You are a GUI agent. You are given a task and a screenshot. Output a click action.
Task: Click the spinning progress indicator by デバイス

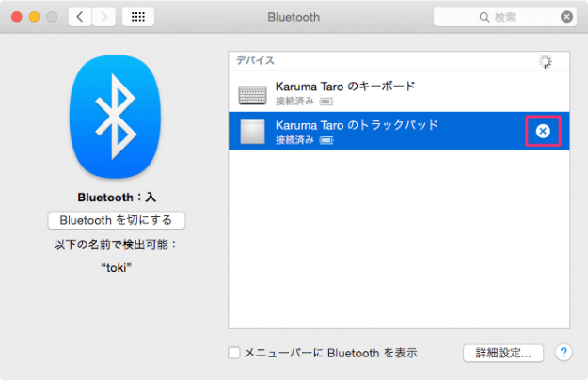point(545,61)
